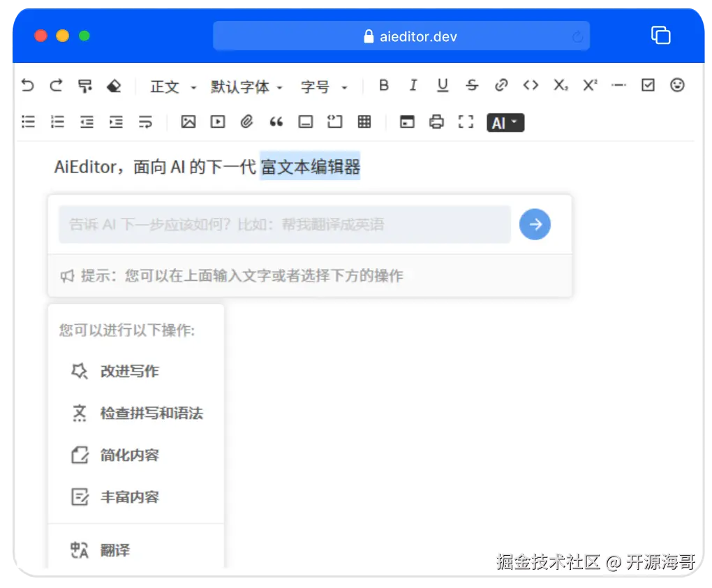Open the emoji picker
Screen dimensions: 712x588
677,85
